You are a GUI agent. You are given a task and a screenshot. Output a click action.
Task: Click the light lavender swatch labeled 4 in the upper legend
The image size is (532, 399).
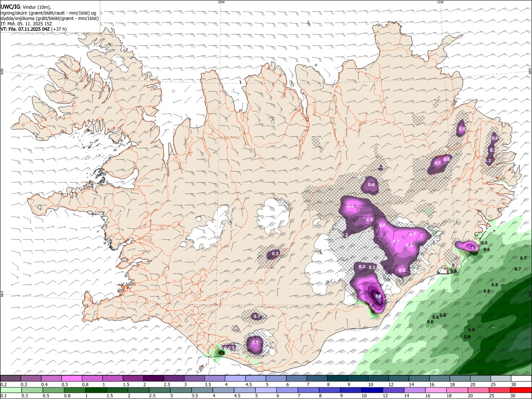click(235, 379)
